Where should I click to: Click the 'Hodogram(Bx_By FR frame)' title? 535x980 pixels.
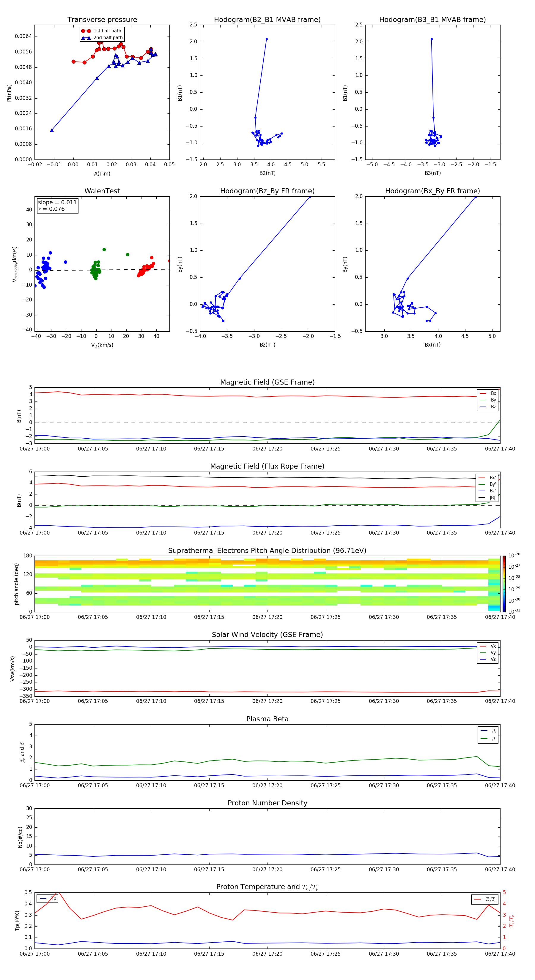(432, 191)
